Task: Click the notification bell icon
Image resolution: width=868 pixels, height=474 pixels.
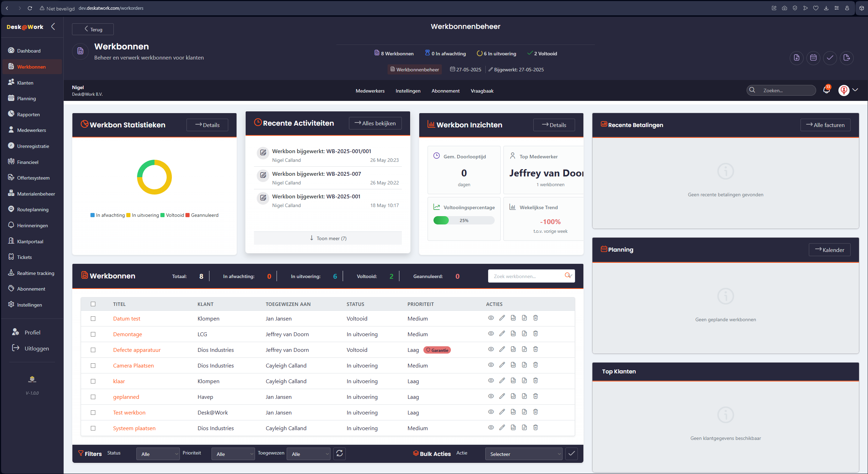Action: point(827,90)
